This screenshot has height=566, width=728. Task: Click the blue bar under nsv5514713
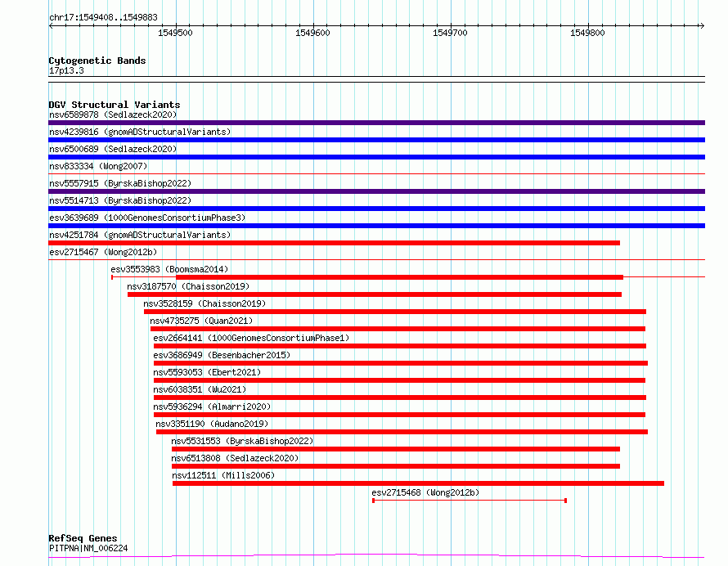click(x=376, y=209)
